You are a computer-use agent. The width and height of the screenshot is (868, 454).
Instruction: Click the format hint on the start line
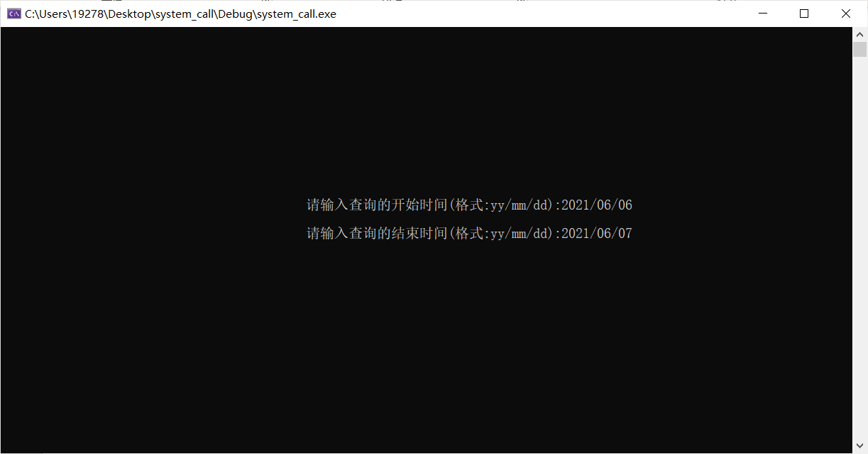point(503,205)
